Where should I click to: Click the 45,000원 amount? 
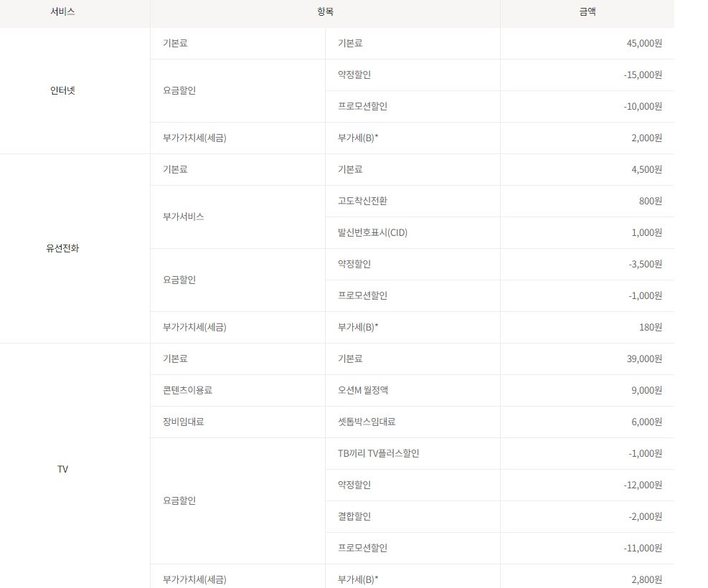(x=643, y=43)
